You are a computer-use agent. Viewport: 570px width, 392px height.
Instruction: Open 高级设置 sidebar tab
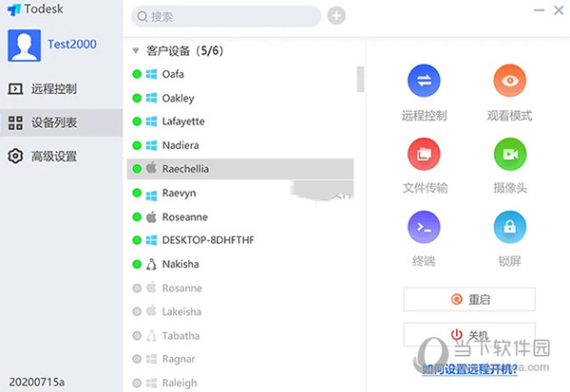(x=61, y=157)
